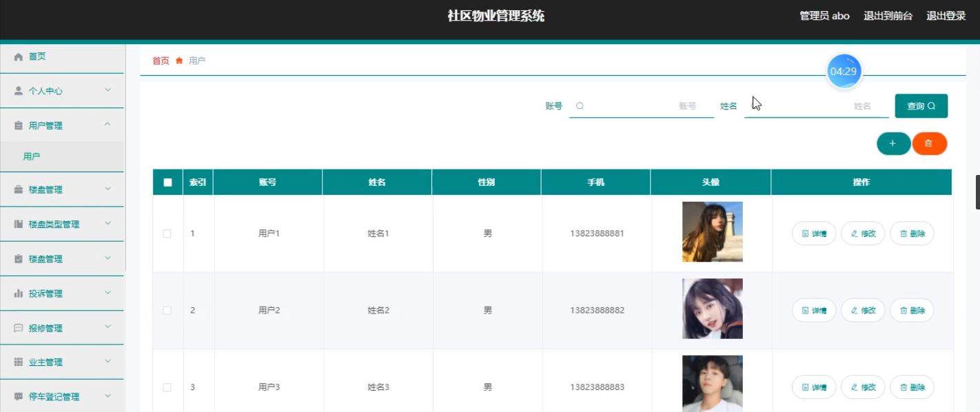Click the orange trash delete icon

[930, 143]
